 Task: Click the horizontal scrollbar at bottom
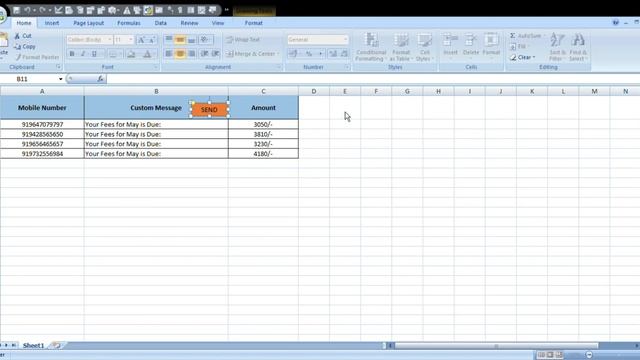coord(496,346)
